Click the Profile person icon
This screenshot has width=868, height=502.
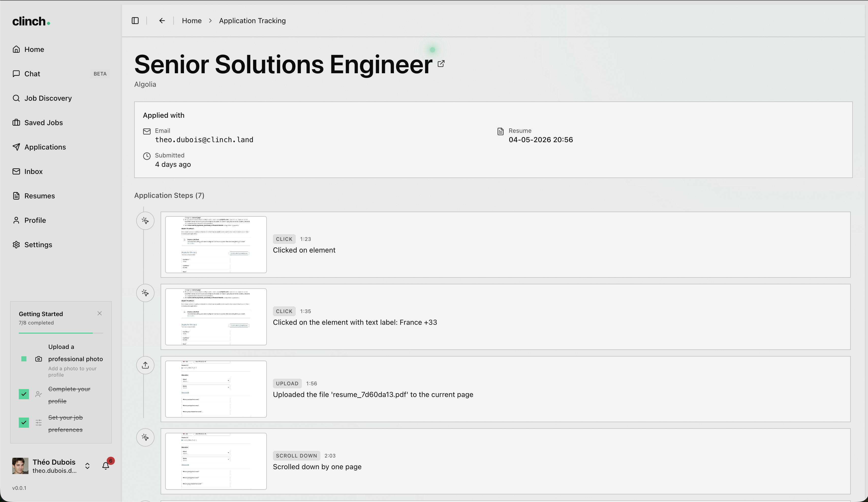point(16,220)
